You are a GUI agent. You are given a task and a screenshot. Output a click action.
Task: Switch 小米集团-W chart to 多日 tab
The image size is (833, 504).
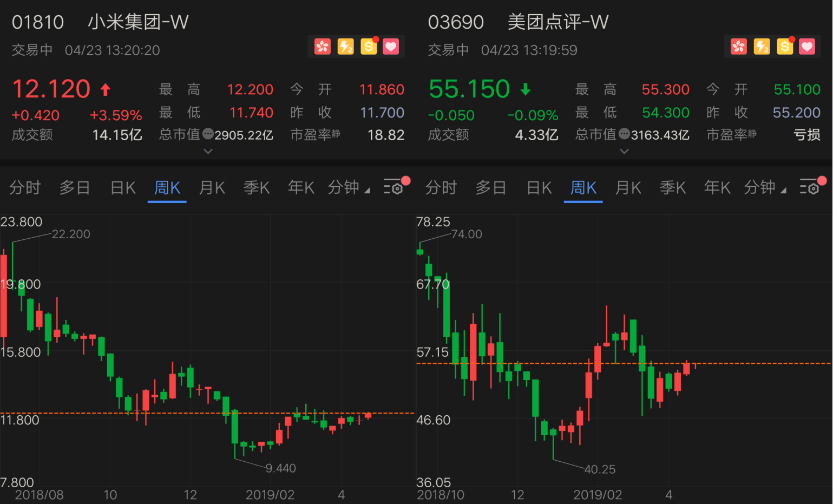coord(75,188)
